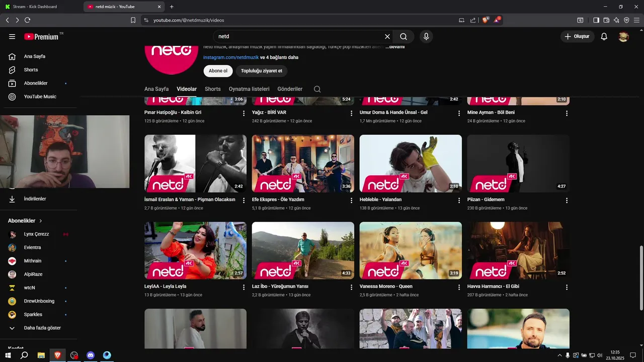Open the instagram.com/netdmuzik link
Viewport: 644px width, 362px height.
click(231, 57)
